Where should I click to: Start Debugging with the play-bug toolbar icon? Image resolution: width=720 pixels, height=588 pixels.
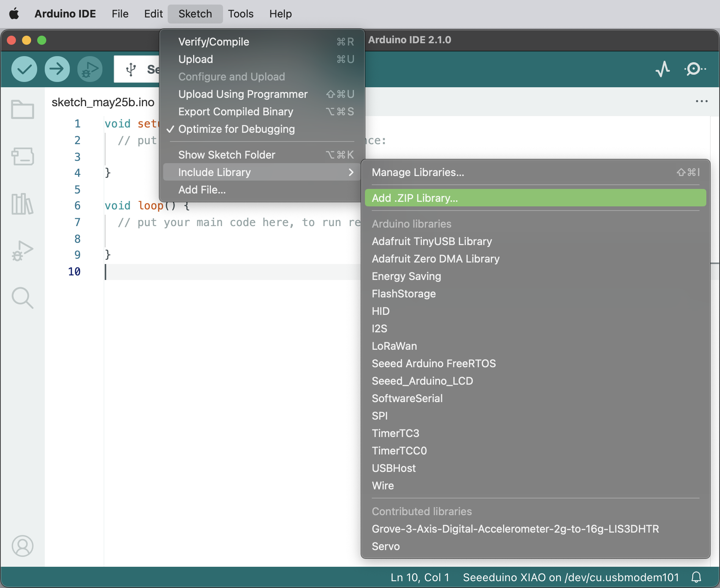[x=90, y=69]
